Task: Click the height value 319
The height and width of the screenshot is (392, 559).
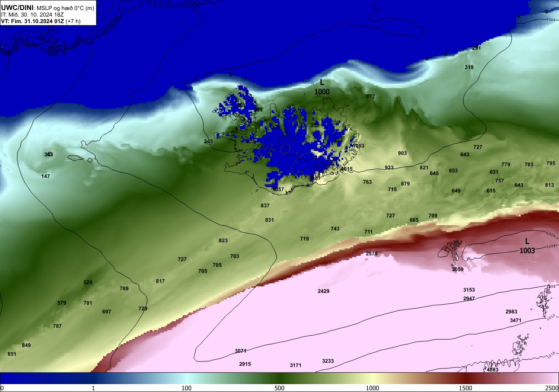Action: 469,67
